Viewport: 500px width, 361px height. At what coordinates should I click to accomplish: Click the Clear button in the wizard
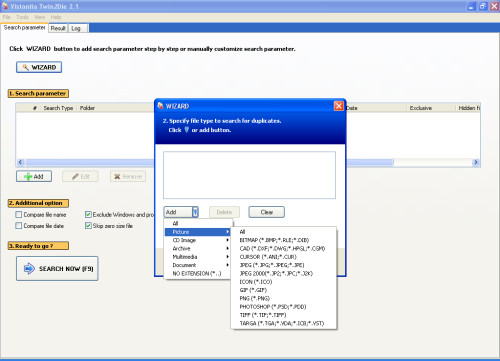pos(266,212)
